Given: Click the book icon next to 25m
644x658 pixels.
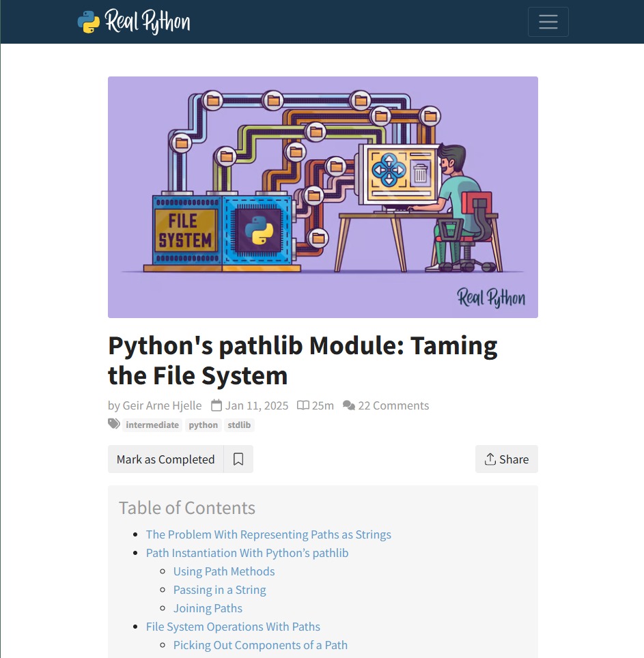Looking at the screenshot, I should coord(303,405).
